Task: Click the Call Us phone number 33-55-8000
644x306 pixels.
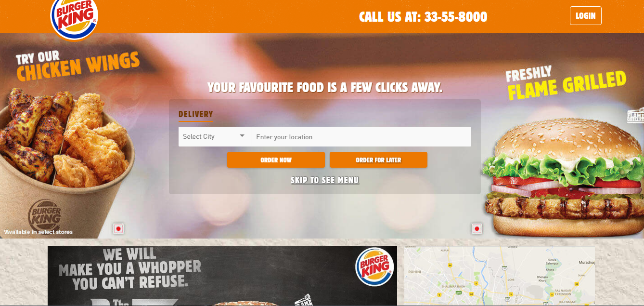Action: pyautogui.click(x=456, y=17)
